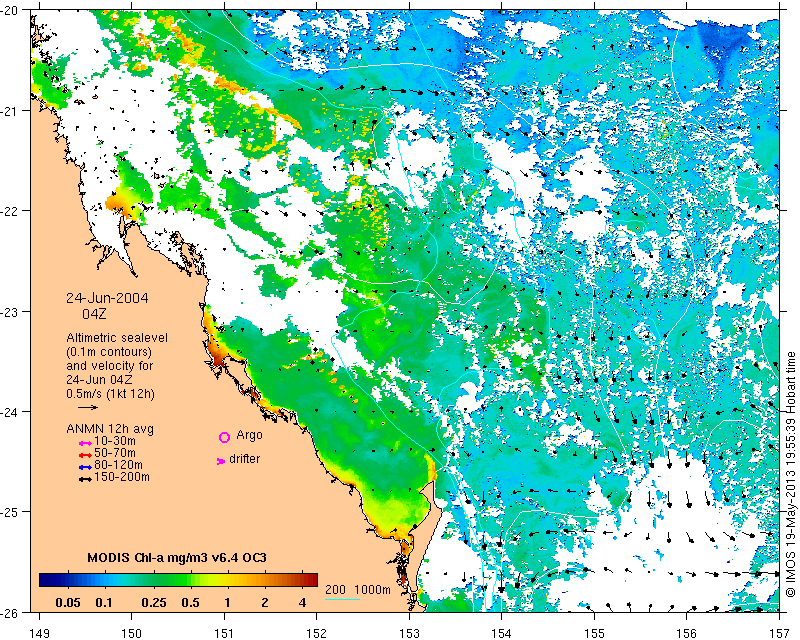Click the magenta 10-30m depth arrow symbol
The height and width of the screenshot is (640, 800).
click(85, 443)
